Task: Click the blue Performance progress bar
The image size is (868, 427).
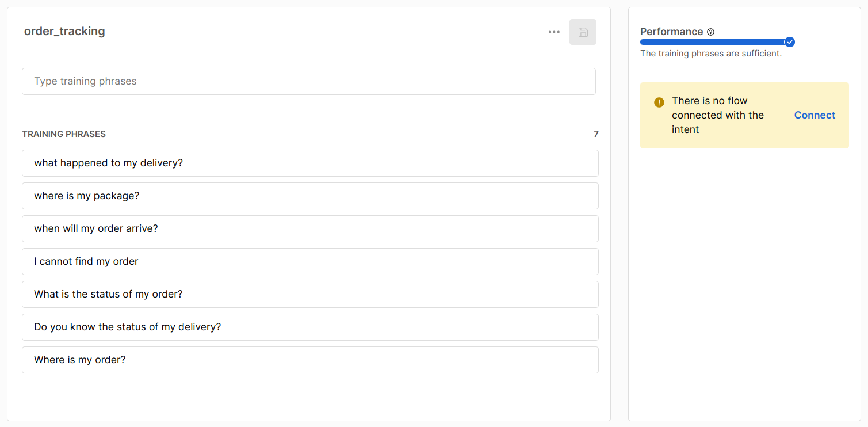Action: tap(712, 42)
